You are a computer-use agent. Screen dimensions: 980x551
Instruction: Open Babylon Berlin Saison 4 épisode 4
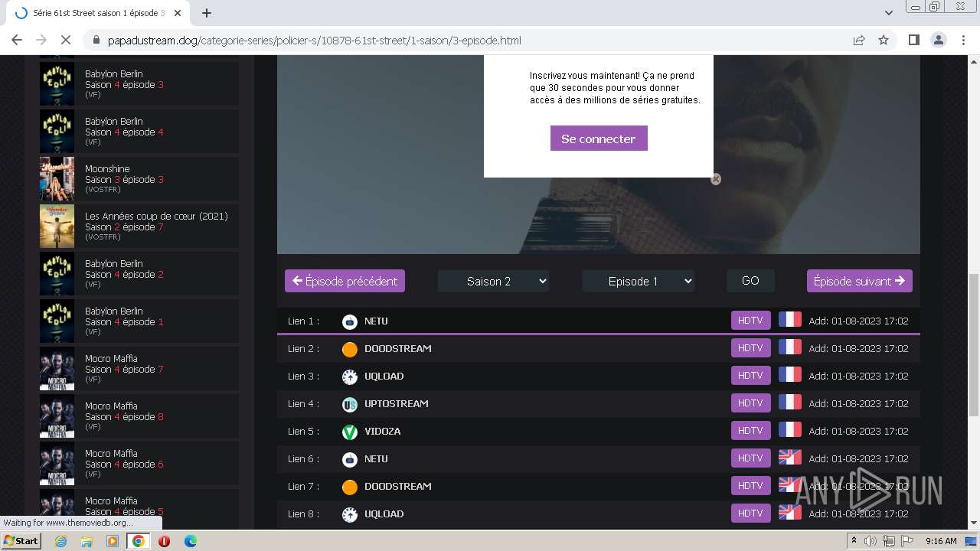(x=139, y=132)
